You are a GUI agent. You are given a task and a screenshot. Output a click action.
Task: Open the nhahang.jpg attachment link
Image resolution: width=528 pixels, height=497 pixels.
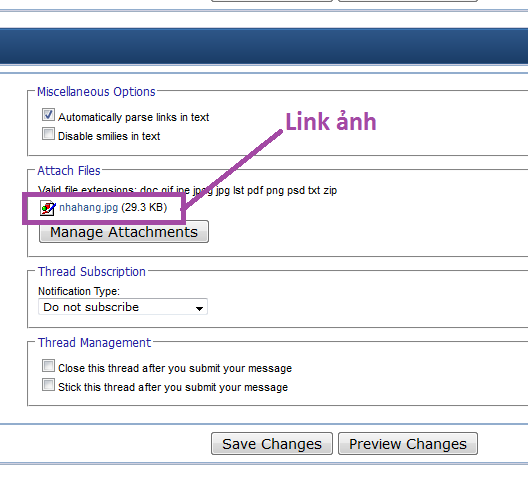coord(89,207)
